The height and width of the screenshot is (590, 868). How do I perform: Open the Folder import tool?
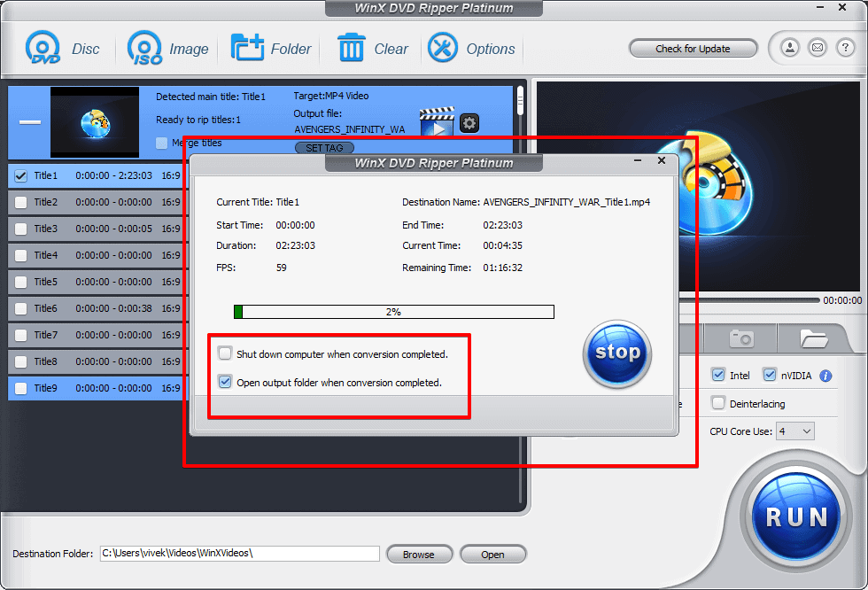tap(270, 49)
